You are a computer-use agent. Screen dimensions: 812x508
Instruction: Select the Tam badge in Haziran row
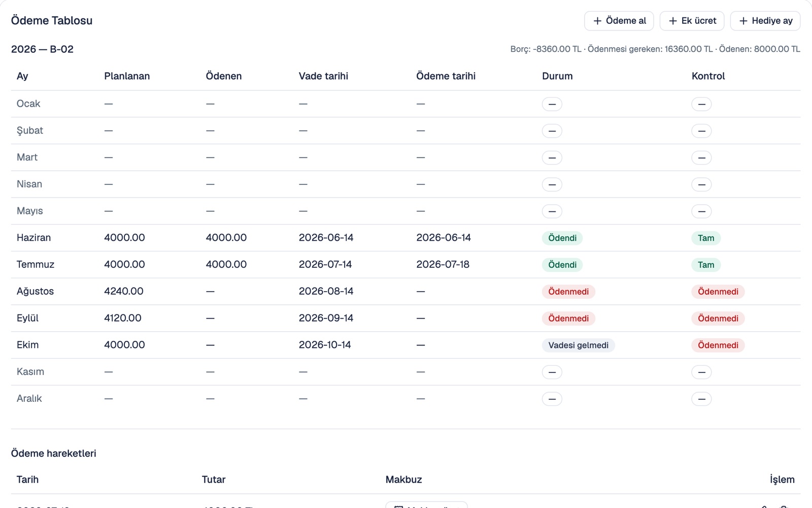tap(706, 238)
